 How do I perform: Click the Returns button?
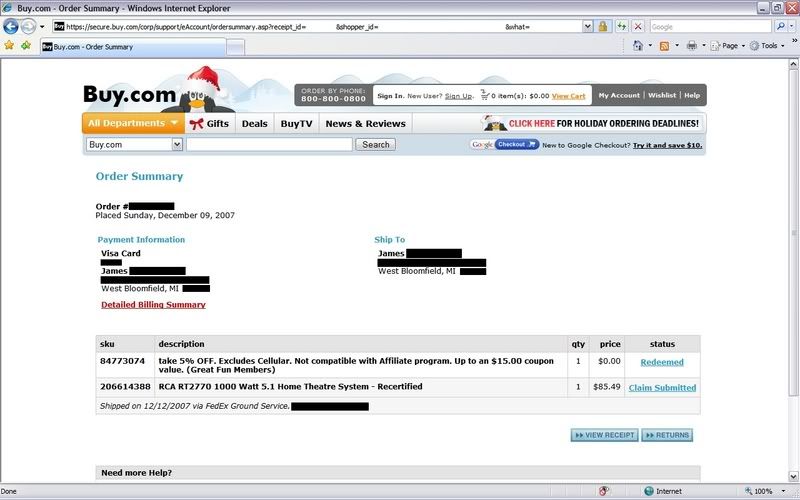[x=667, y=435]
